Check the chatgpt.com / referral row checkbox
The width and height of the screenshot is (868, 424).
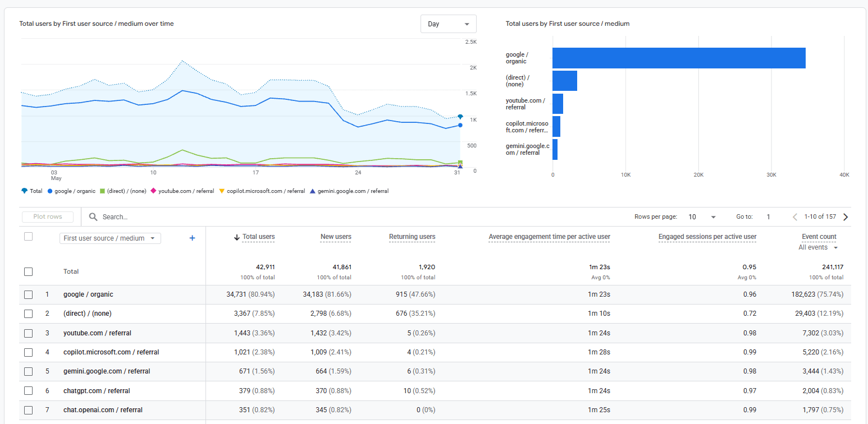[28, 391]
